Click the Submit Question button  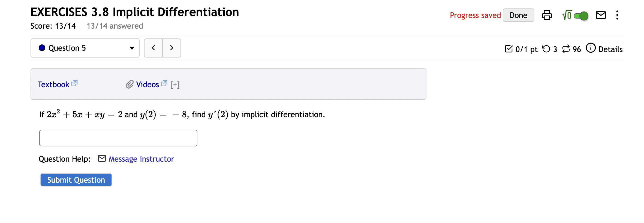pyautogui.click(x=76, y=180)
